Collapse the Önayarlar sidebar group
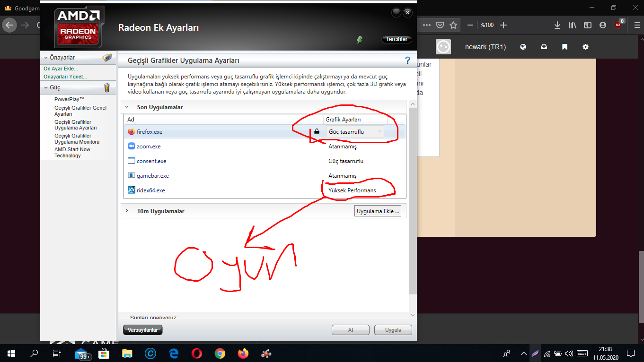 tap(46, 58)
